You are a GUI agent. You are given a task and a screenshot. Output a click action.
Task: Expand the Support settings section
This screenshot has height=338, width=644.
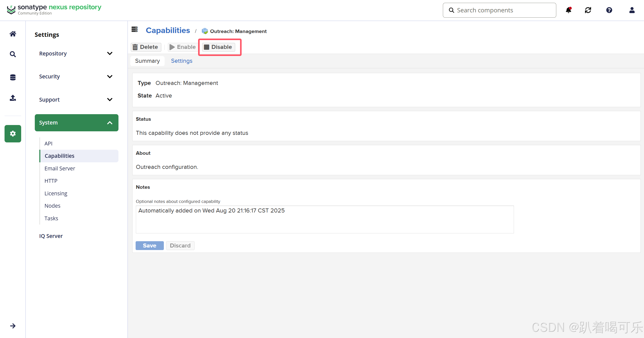pos(76,100)
